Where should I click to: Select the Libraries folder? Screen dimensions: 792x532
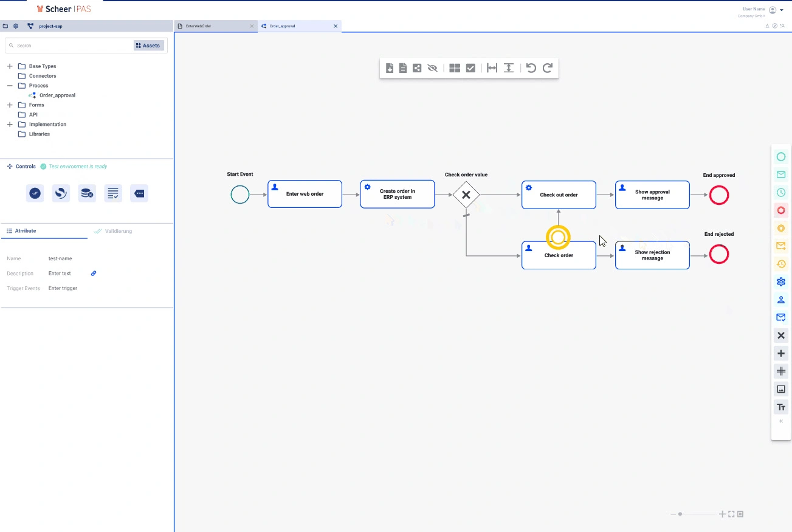tap(40, 134)
